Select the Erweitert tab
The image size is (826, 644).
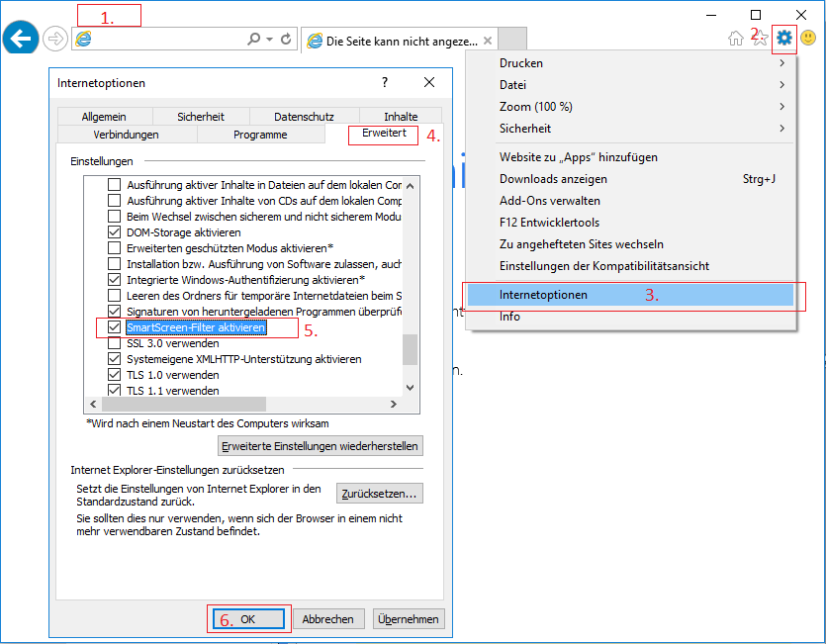click(384, 134)
